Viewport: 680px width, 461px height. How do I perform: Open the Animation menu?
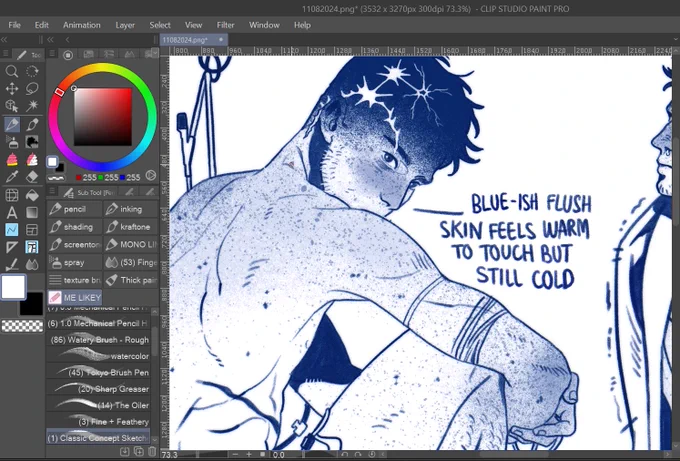82,25
